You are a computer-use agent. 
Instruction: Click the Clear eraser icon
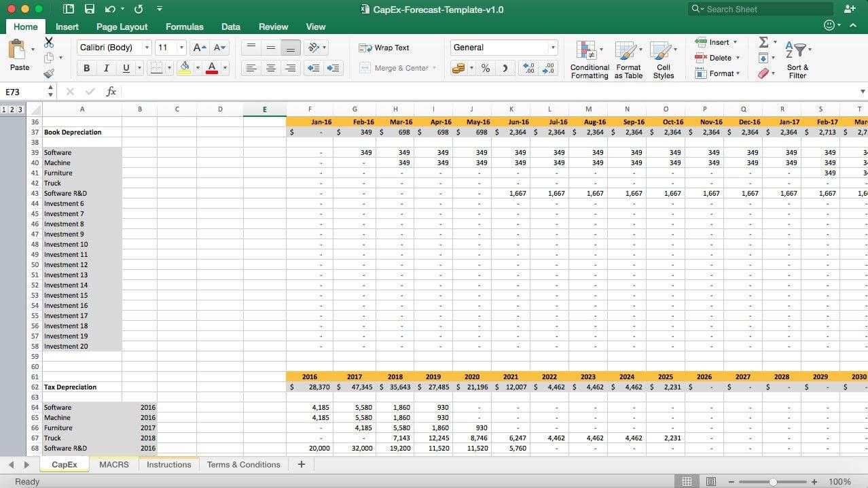tap(763, 73)
